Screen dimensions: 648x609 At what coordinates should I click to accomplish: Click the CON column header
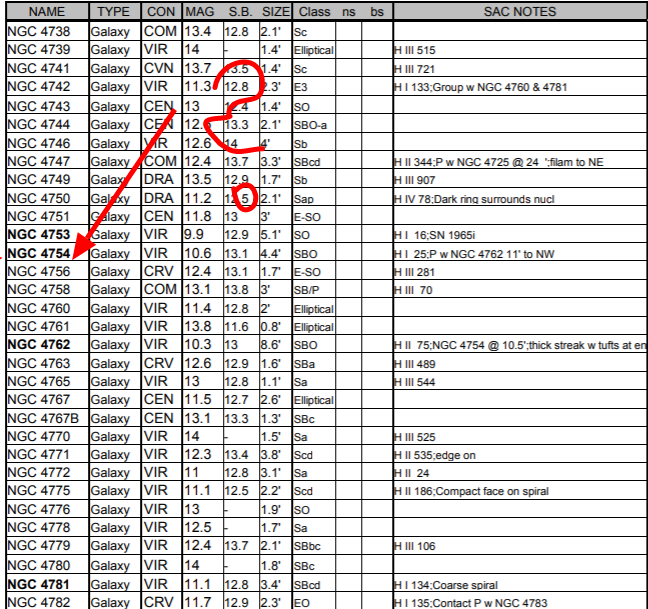(x=161, y=12)
